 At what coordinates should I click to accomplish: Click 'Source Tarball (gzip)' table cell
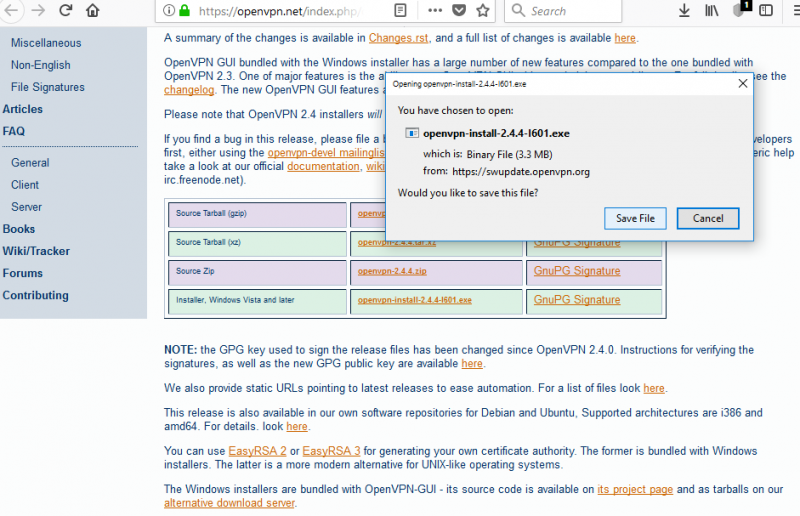pyautogui.click(x=257, y=215)
